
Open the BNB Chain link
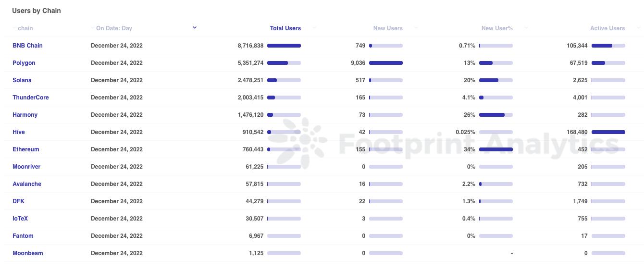tap(27, 46)
